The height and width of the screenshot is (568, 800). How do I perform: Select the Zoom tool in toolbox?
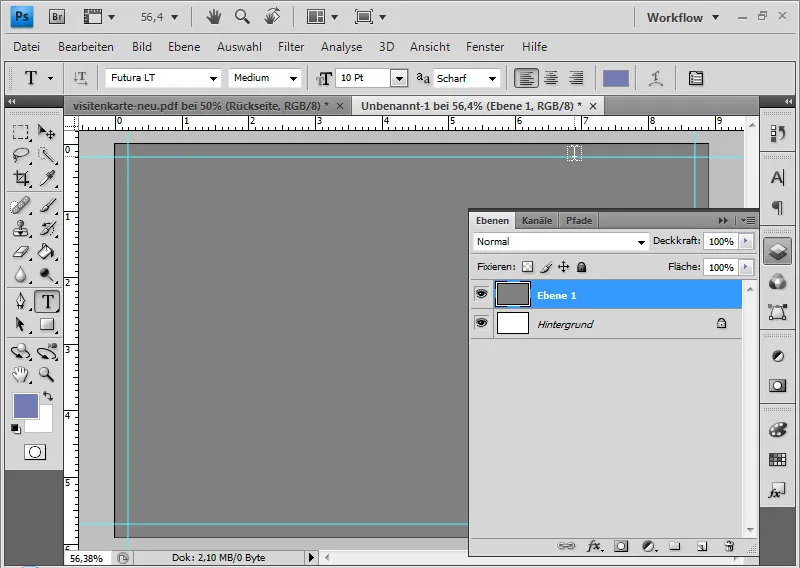(x=47, y=375)
